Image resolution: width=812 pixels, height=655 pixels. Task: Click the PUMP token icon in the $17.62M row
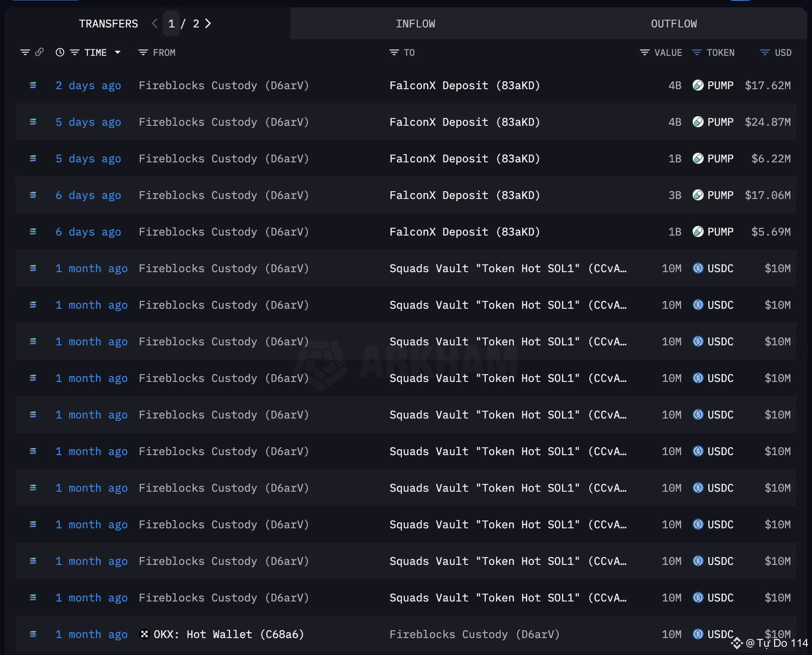click(698, 85)
